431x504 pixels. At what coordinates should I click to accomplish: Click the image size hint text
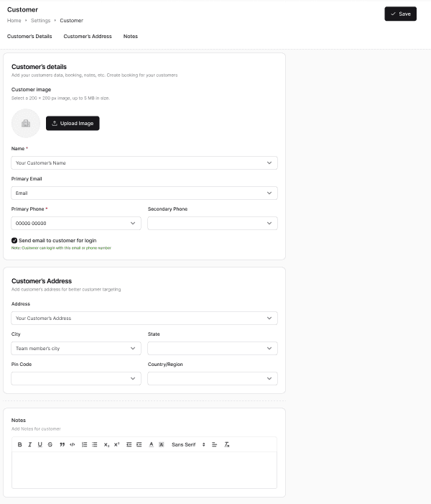pos(60,98)
